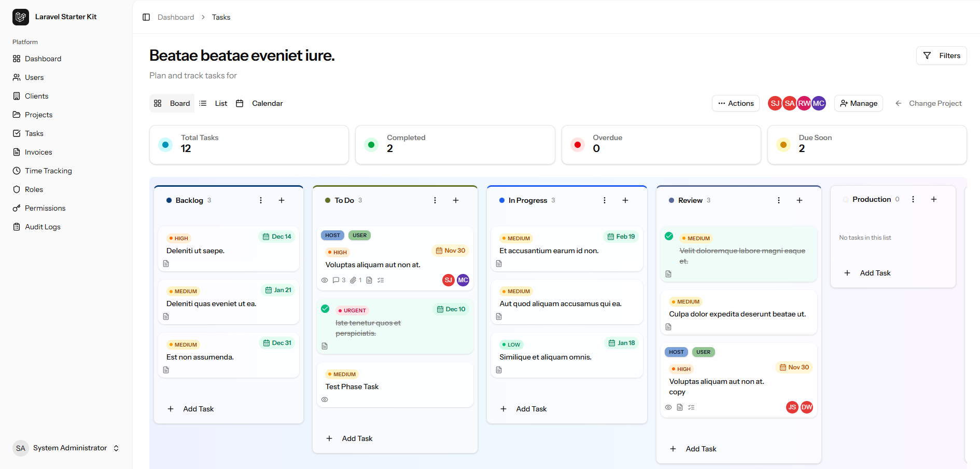The height and width of the screenshot is (469, 980).
Task: Open the To Do column options menu
Action: coord(435,200)
